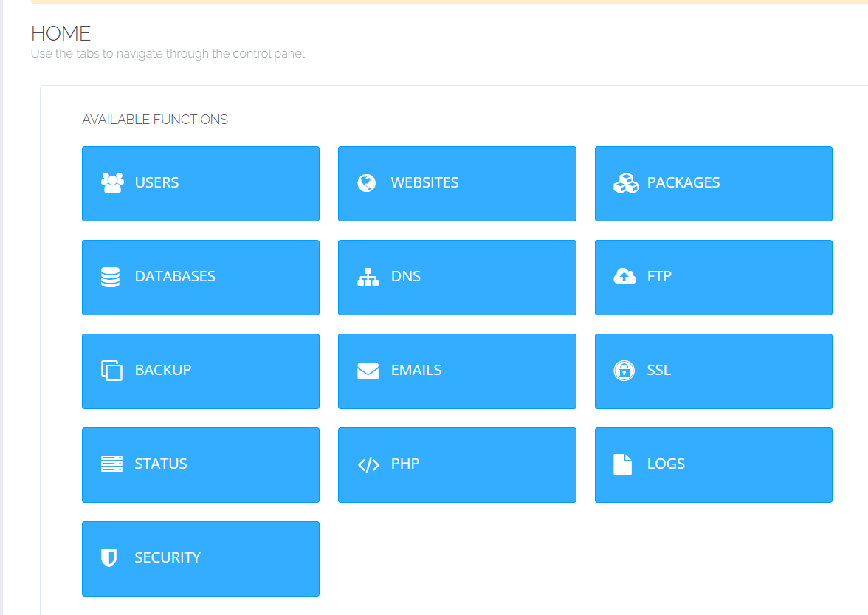This screenshot has width=868, height=615.
Task: Open Security via the shield icon
Action: point(111,557)
